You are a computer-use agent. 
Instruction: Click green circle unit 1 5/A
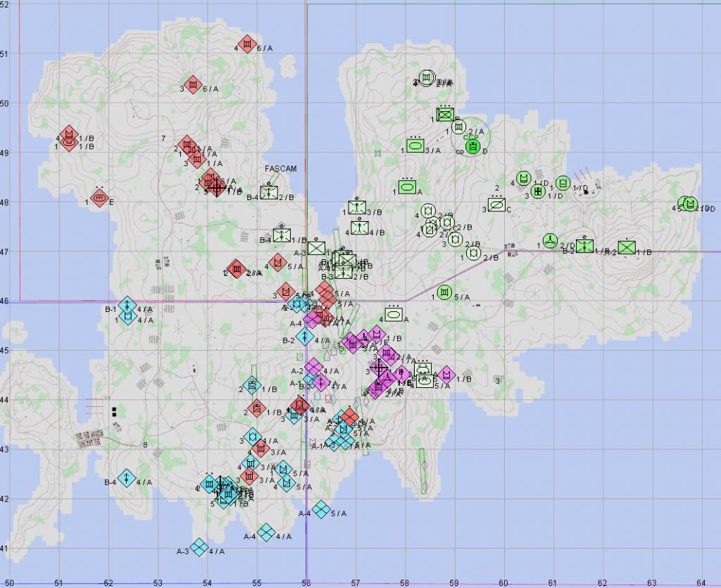(444, 292)
